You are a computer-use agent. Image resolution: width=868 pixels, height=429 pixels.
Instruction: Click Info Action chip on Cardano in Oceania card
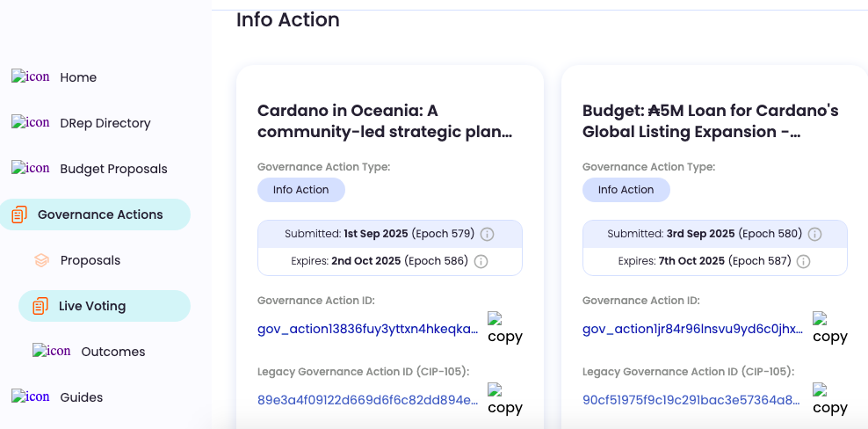(301, 190)
